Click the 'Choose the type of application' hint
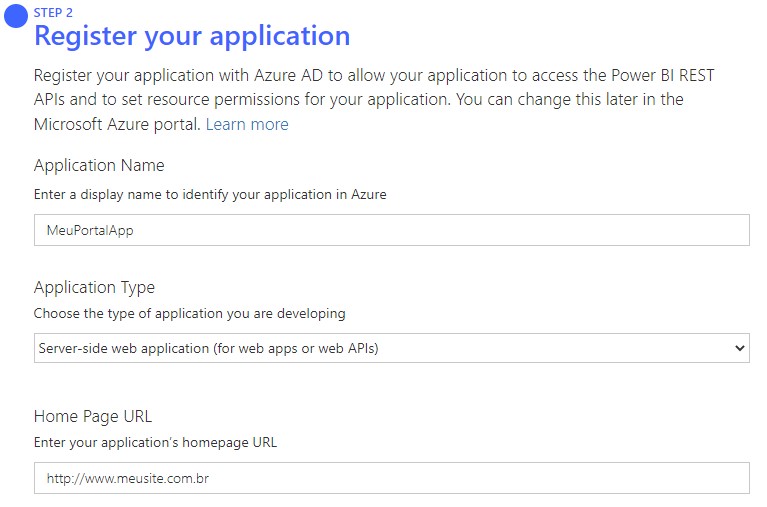This screenshot has width=767, height=507. [x=189, y=313]
